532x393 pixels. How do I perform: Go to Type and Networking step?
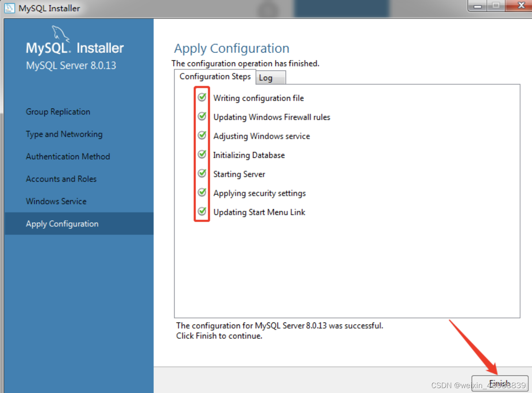[64, 134]
